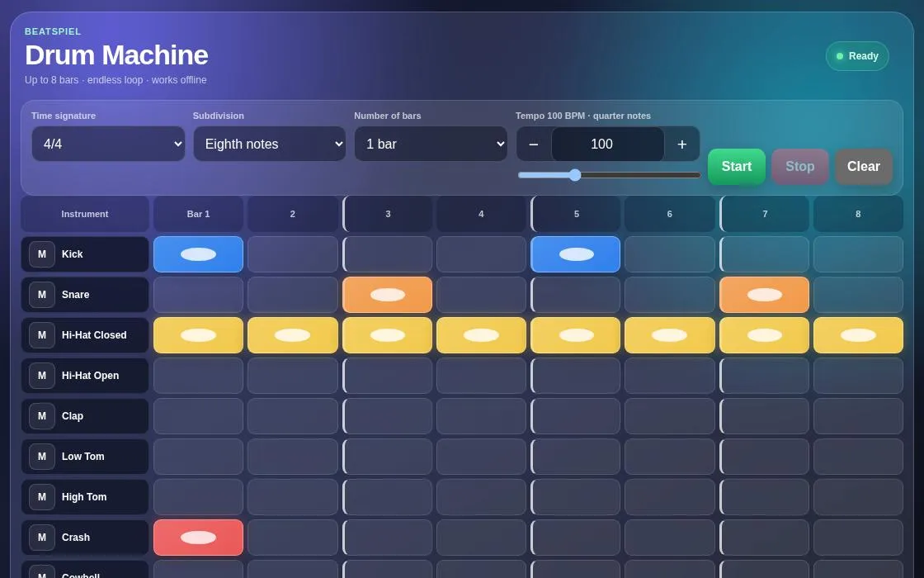Turn off Hi-Hat Closed on step 2
The height and width of the screenshot is (578, 924).
(x=293, y=335)
